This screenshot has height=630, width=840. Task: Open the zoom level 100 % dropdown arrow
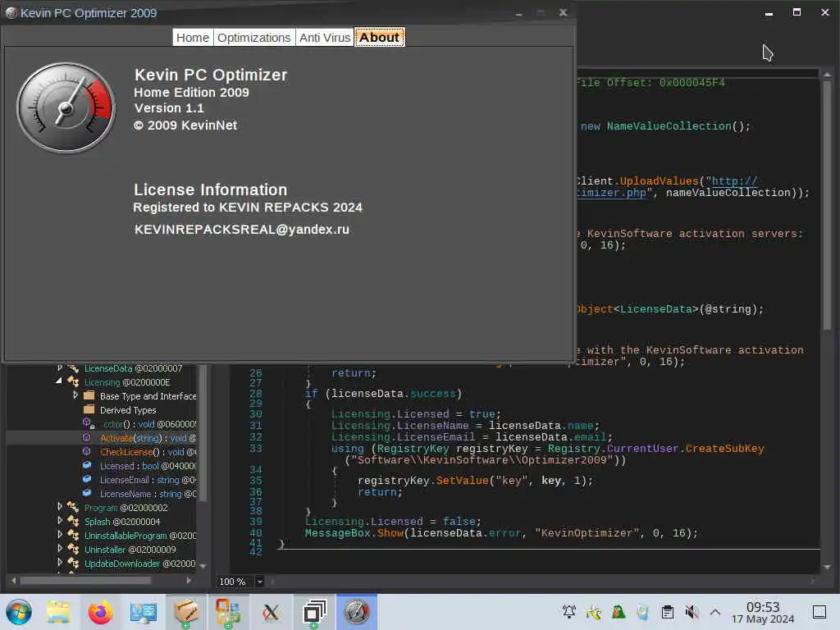point(260,582)
